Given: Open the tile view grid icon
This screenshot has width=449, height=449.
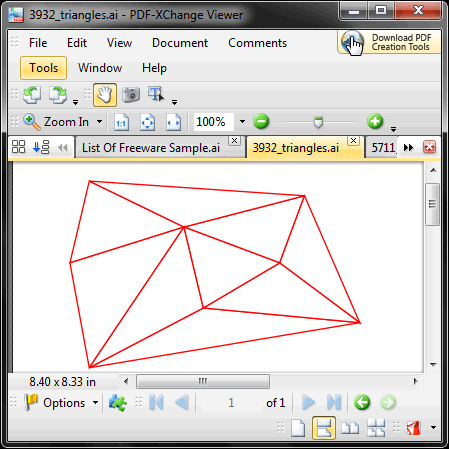Looking at the screenshot, I should (18, 147).
